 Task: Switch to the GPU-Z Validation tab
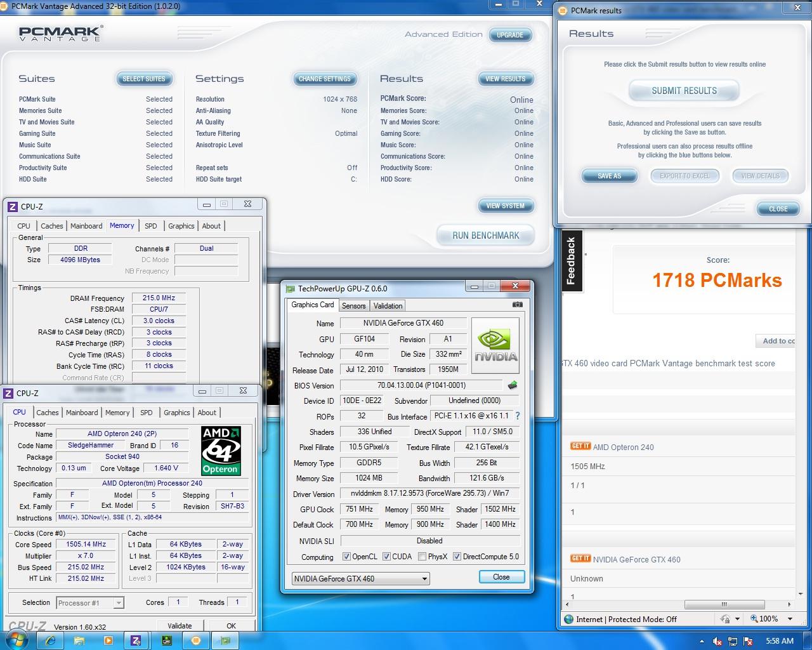pos(388,306)
